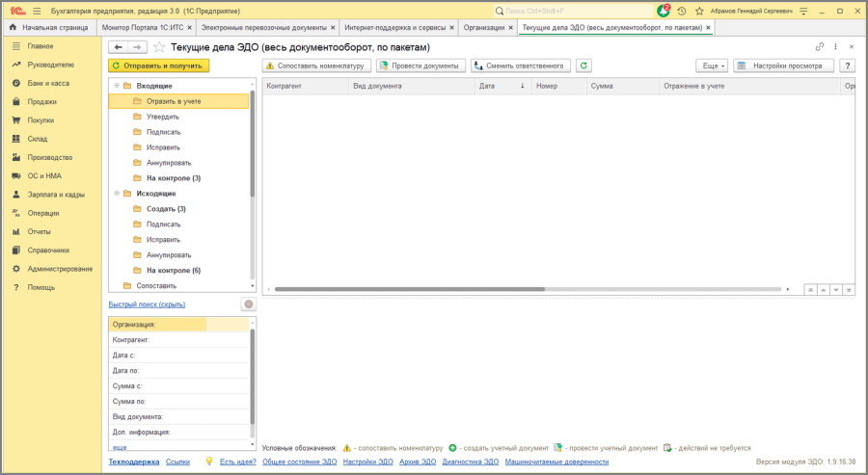Go back with the left arrow button
The image size is (868, 475).
click(118, 47)
